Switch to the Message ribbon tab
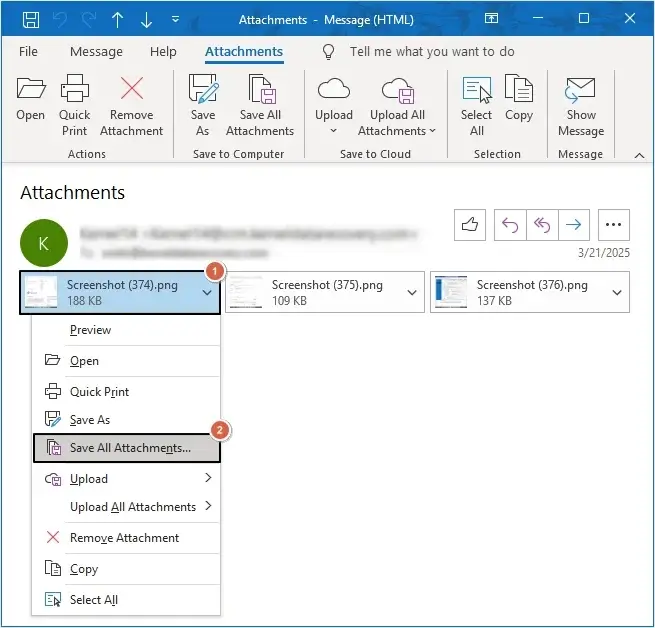655x628 pixels. (97, 52)
